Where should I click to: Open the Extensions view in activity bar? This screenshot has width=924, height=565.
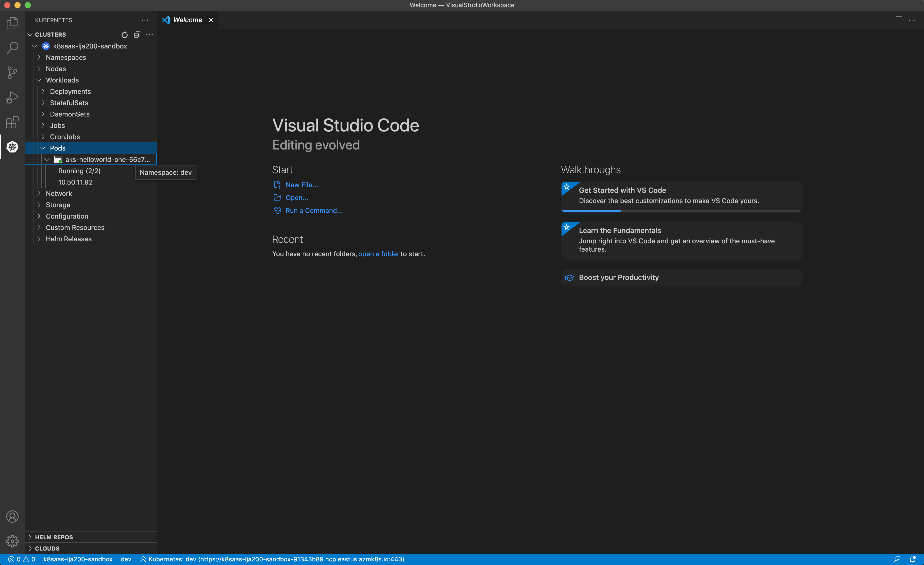[x=12, y=122]
